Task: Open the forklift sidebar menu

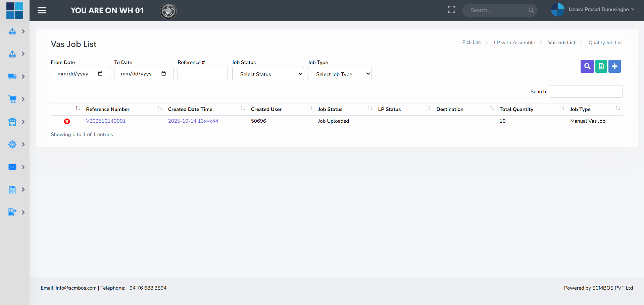Action: coord(12,212)
